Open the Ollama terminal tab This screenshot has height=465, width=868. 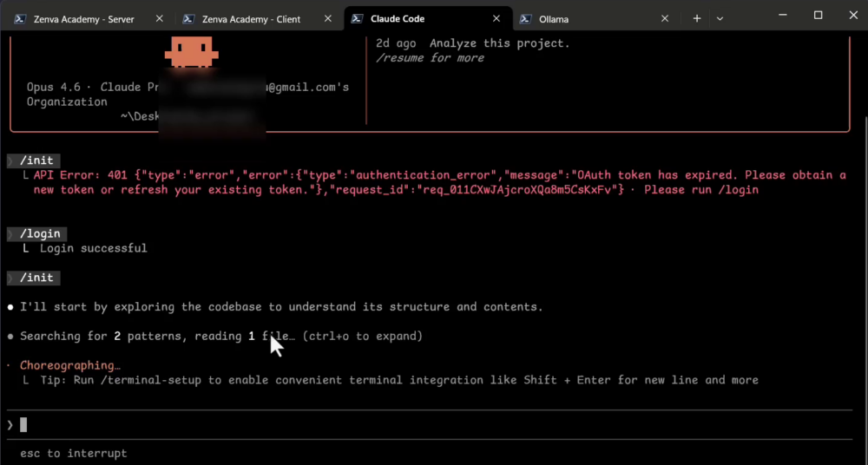pyautogui.click(x=554, y=19)
